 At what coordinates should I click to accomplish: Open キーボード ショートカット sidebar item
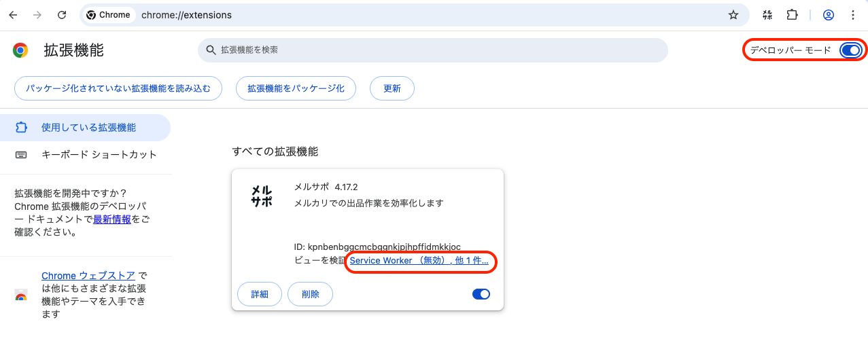click(x=99, y=155)
